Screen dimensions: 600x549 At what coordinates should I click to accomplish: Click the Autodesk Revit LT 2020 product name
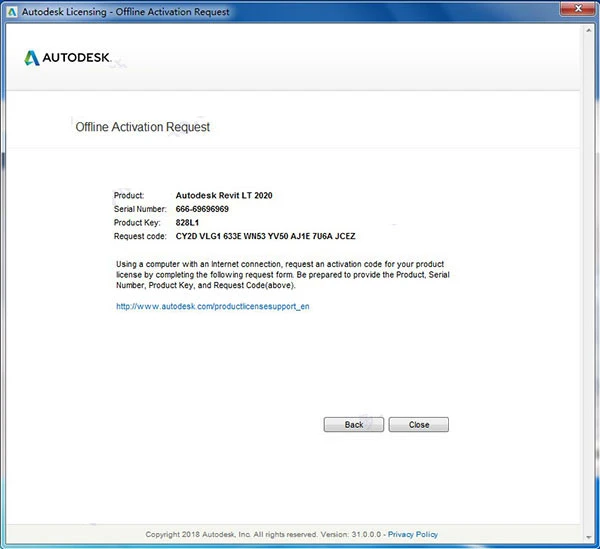[x=224, y=195]
